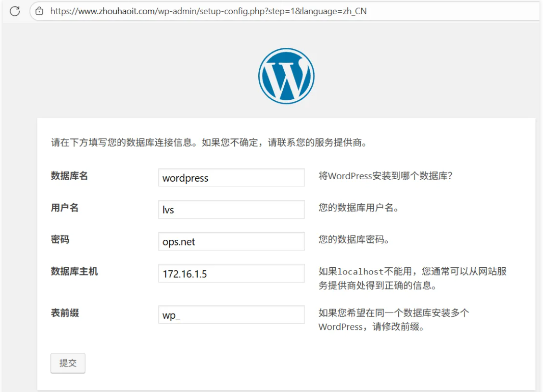Click the 数据库名 field label

(x=69, y=176)
